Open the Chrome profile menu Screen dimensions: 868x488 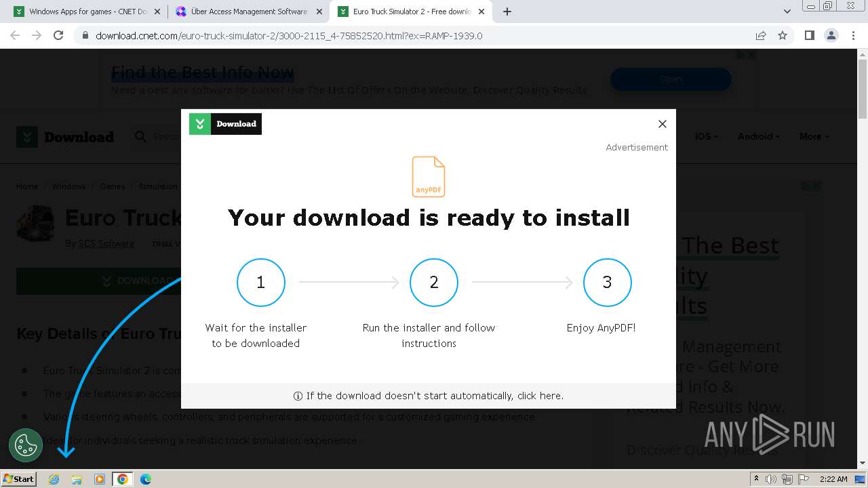point(831,35)
